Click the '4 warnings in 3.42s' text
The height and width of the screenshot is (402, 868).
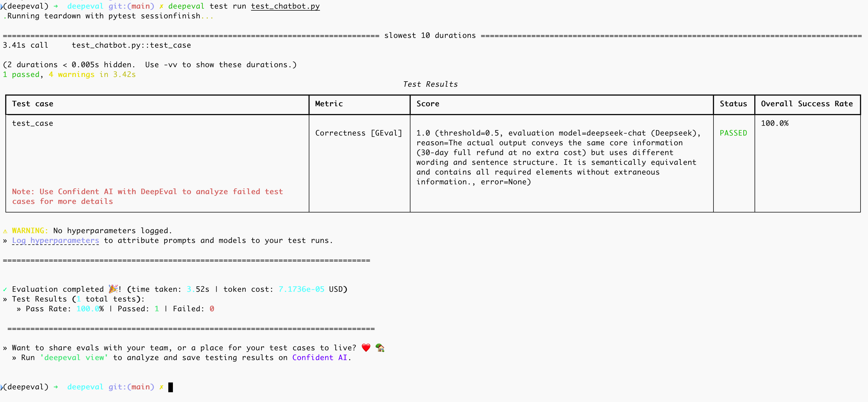point(92,74)
